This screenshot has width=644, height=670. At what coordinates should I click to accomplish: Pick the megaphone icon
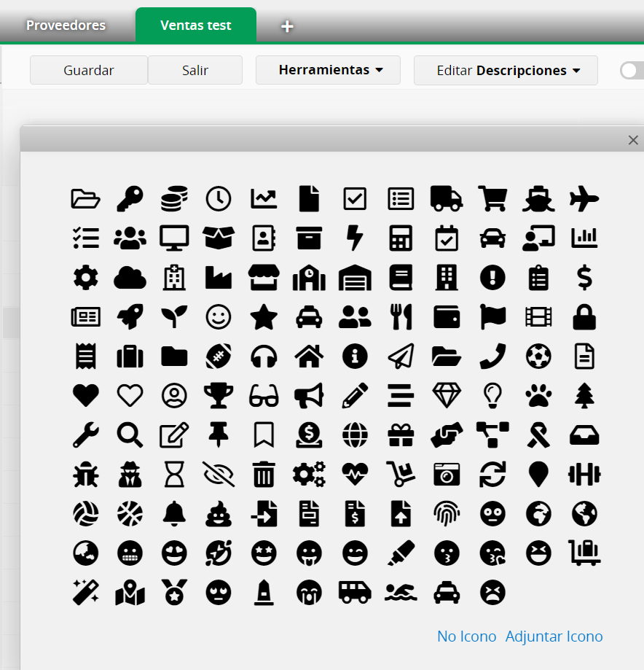309,395
